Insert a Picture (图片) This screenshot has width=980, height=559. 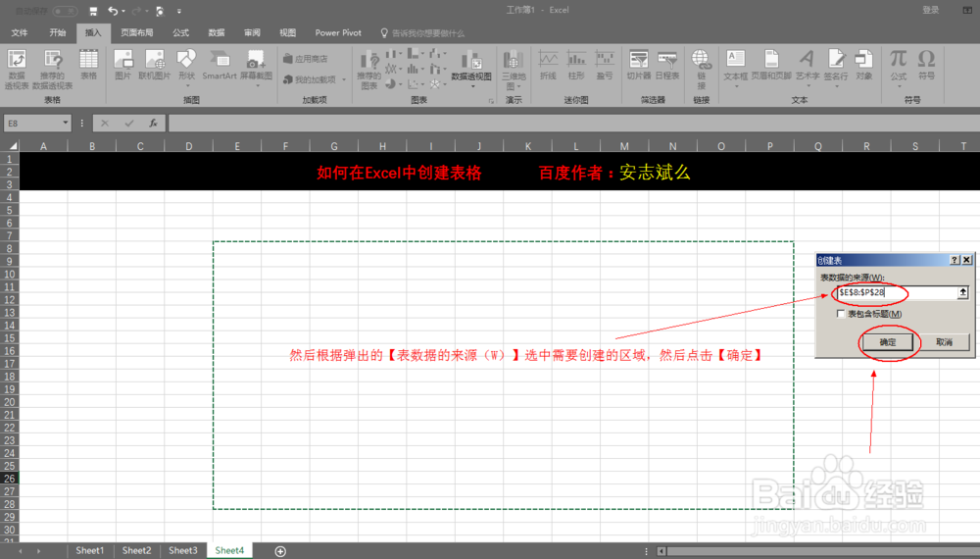[123, 65]
